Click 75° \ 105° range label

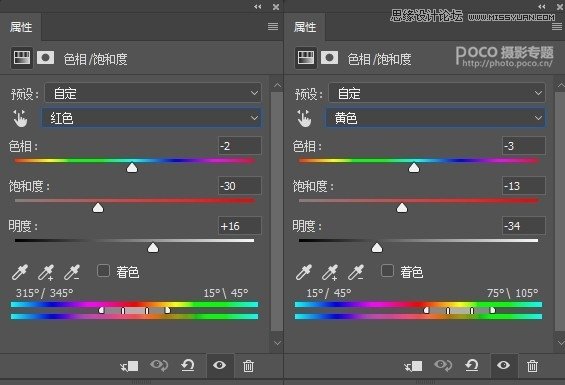click(x=512, y=293)
